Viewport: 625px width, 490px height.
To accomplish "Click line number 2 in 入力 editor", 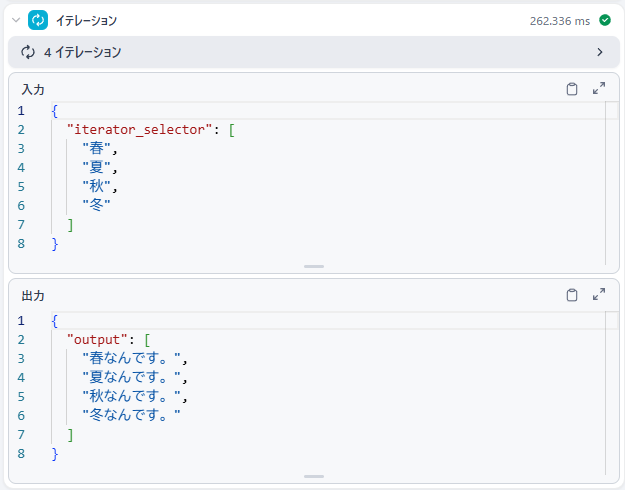I will coord(21,130).
